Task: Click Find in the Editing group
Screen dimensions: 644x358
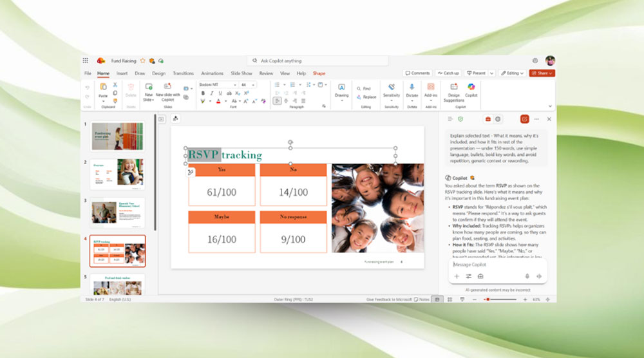Action: pyautogui.click(x=363, y=89)
